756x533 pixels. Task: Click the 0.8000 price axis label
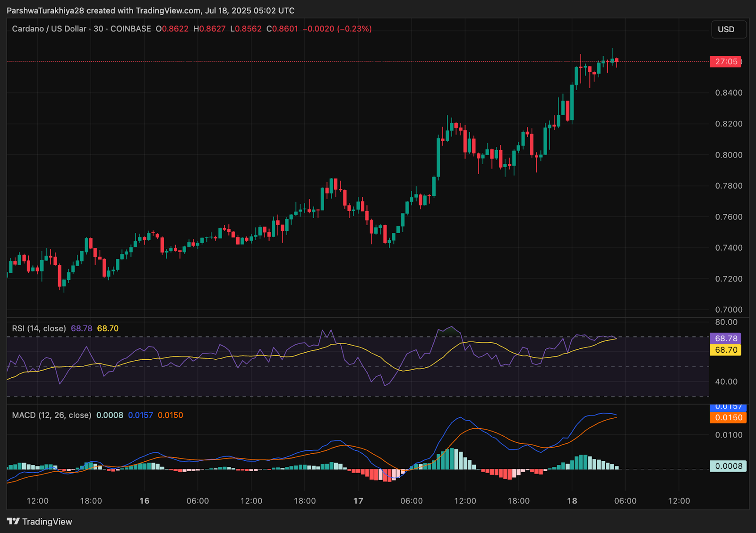coord(729,155)
